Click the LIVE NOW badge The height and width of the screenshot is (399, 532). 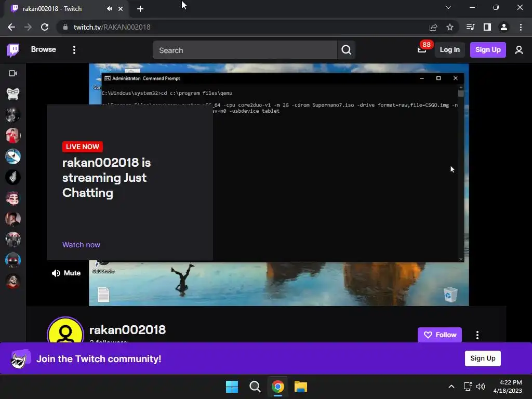(x=83, y=147)
